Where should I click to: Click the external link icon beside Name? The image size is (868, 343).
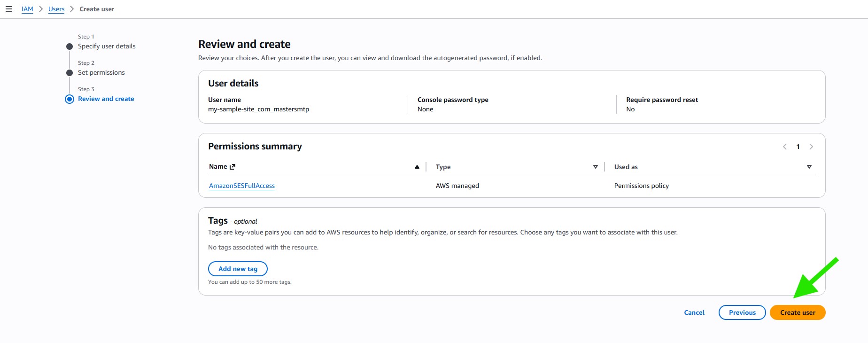[232, 167]
